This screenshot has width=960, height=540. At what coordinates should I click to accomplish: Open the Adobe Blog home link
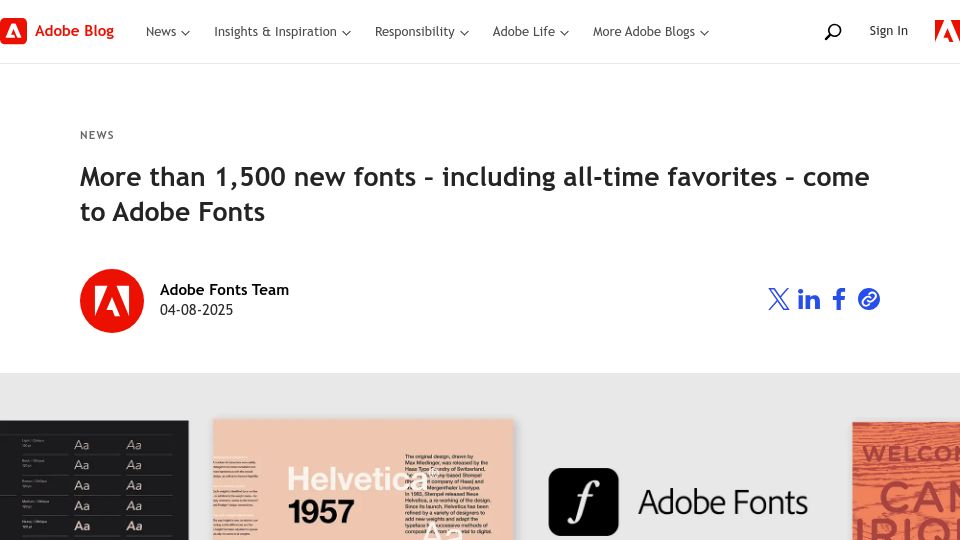click(74, 31)
